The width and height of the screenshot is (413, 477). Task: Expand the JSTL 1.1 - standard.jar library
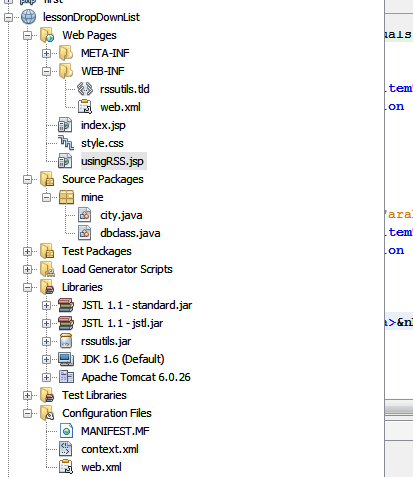pos(47,305)
